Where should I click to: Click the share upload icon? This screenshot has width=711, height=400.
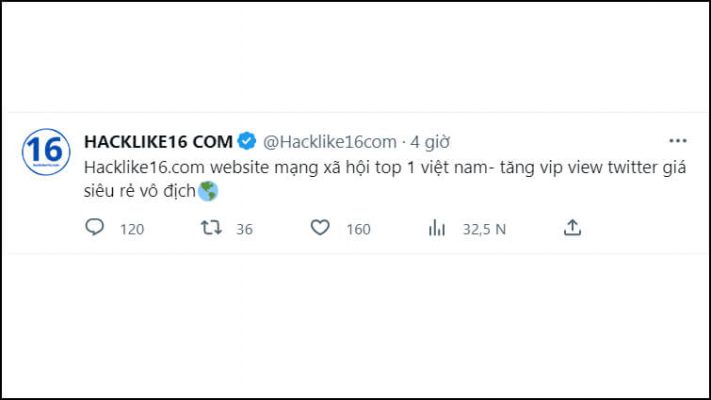pyautogui.click(x=572, y=228)
